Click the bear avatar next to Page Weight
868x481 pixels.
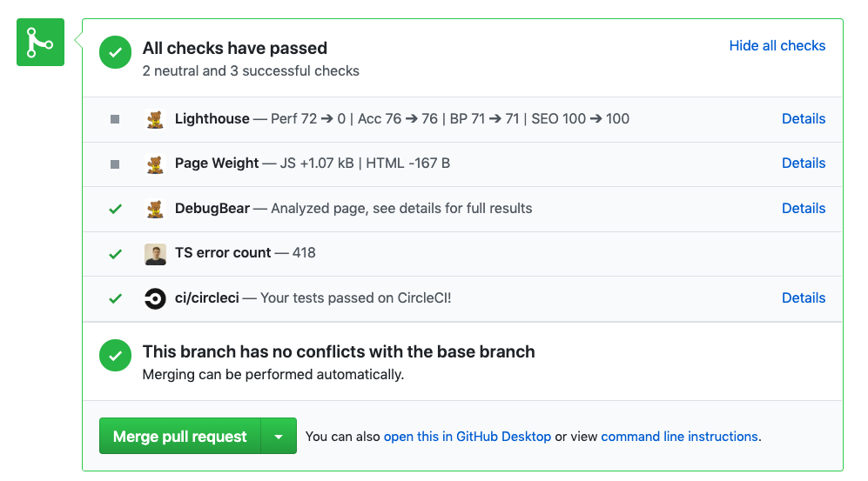(155, 164)
